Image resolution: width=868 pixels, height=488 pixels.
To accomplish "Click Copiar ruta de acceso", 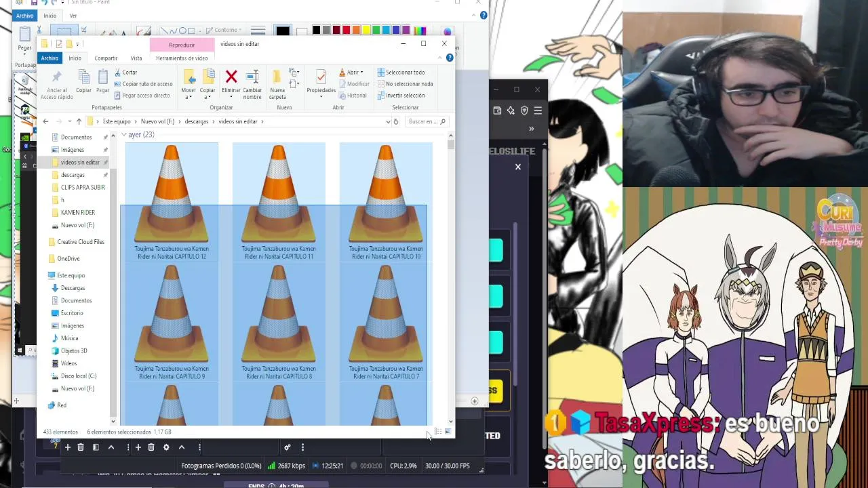I will 143,84.
